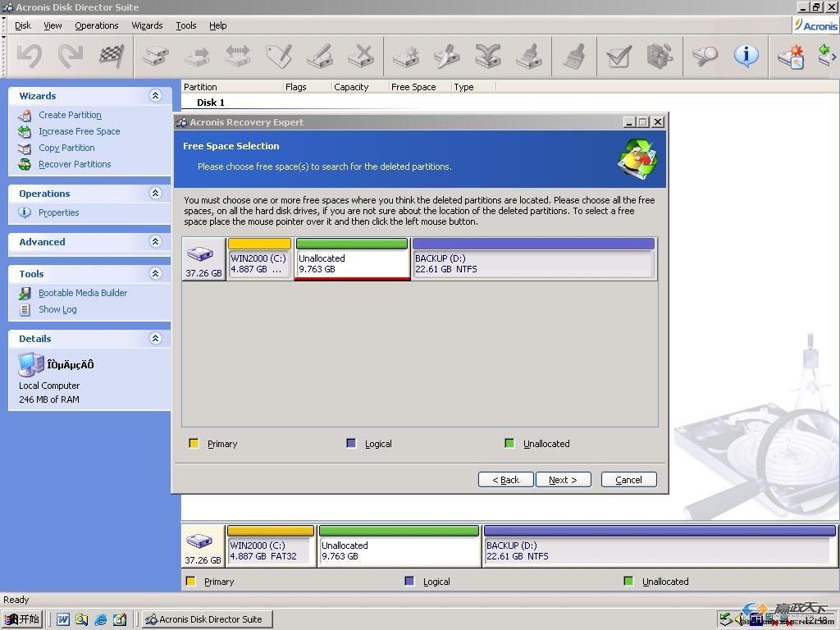Open the Help menu
The height and width of the screenshot is (630, 840).
click(x=217, y=25)
